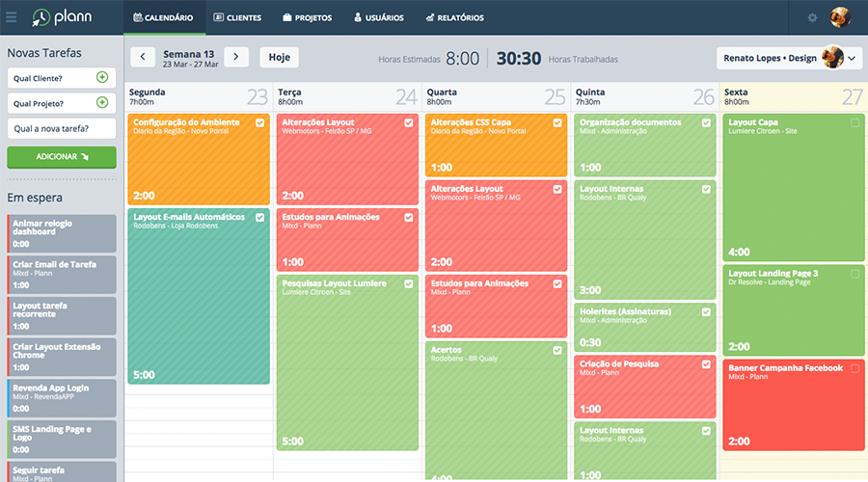
Task: Open Pesquisas Layout Lumiere task card
Action: click(347, 362)
